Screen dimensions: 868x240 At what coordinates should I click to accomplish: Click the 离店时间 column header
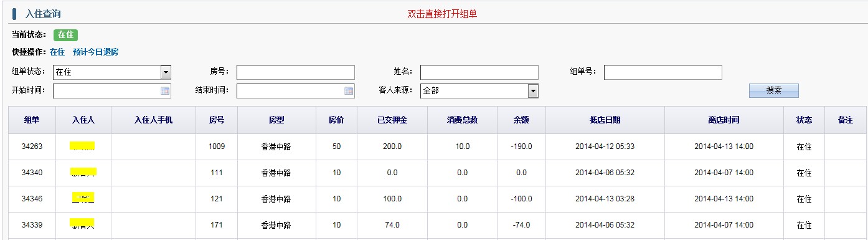pos(724,120)
